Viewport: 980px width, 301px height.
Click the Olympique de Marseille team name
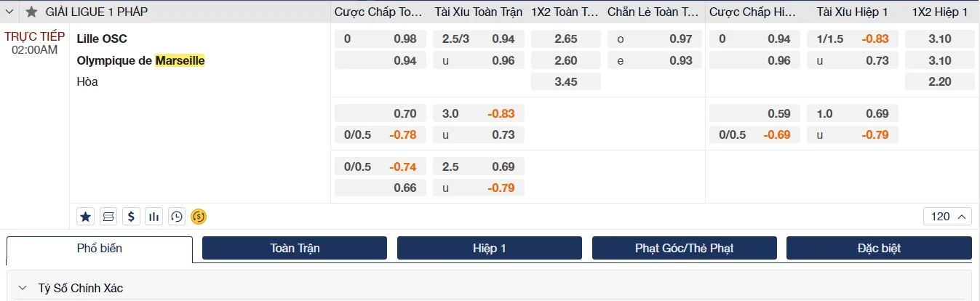(140, 60)
